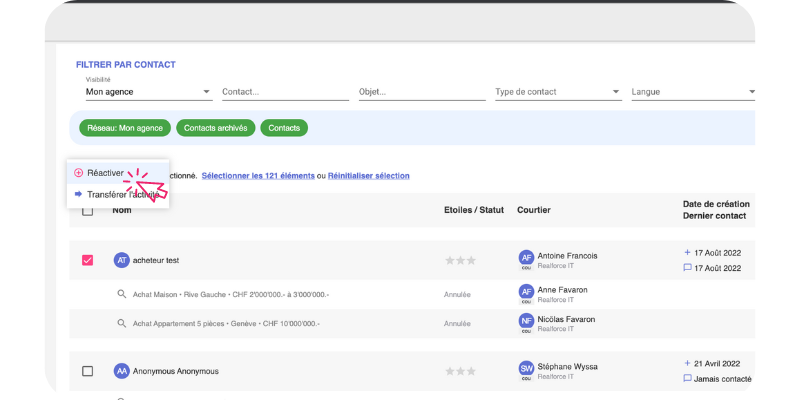Viewport: 800px width, 400px height.
Task: Expand the Langue dropdown
Action: coord(693,92)
